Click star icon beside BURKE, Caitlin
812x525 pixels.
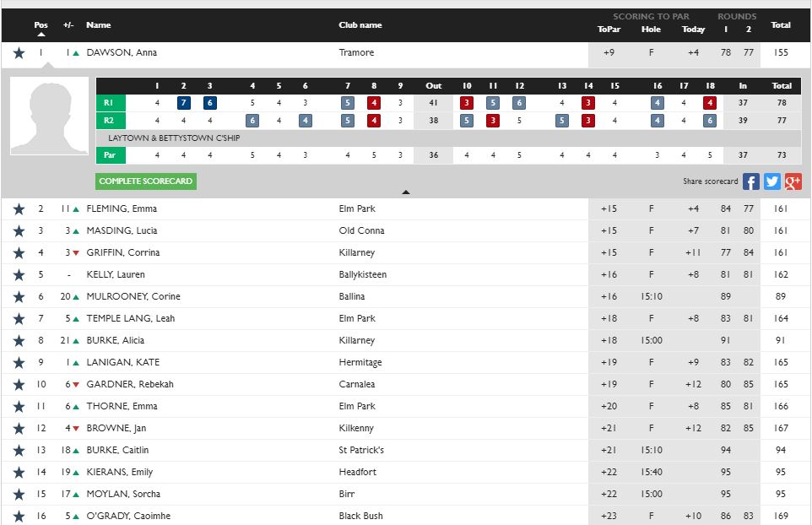[19, 451]
